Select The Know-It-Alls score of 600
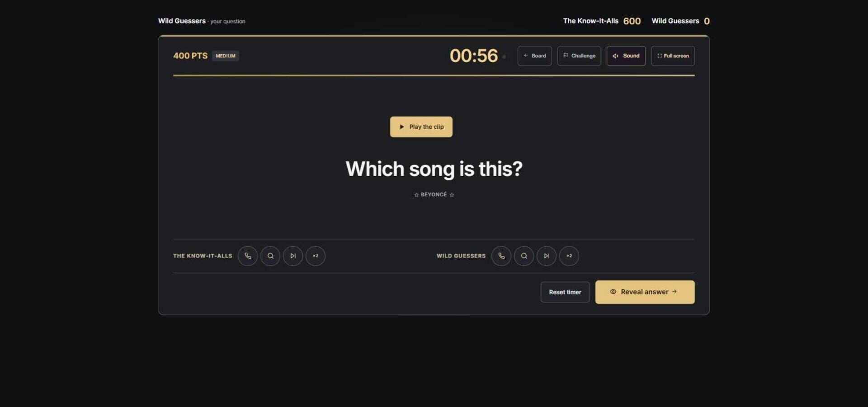The height and width of the screenshot is (407, 868). point(632,21)
